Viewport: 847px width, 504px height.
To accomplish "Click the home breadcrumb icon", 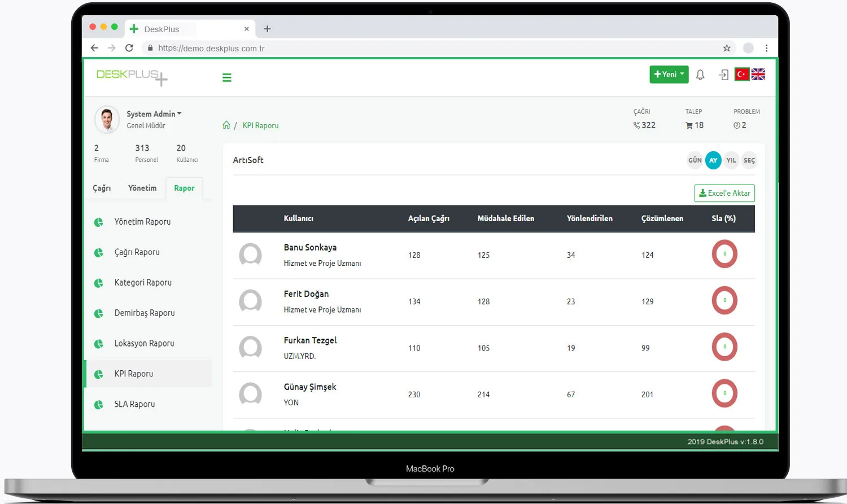I will 226,125.
